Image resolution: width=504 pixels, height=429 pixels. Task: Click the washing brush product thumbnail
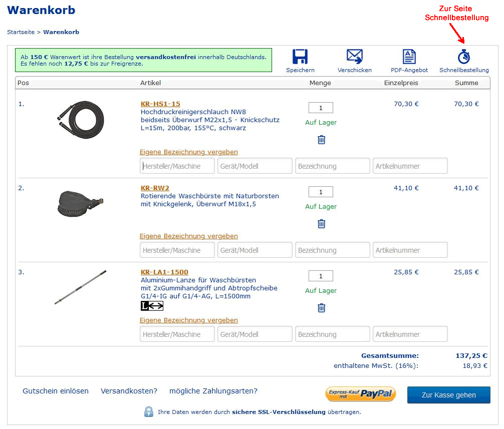pyautogui.click(x=80, y=203)
